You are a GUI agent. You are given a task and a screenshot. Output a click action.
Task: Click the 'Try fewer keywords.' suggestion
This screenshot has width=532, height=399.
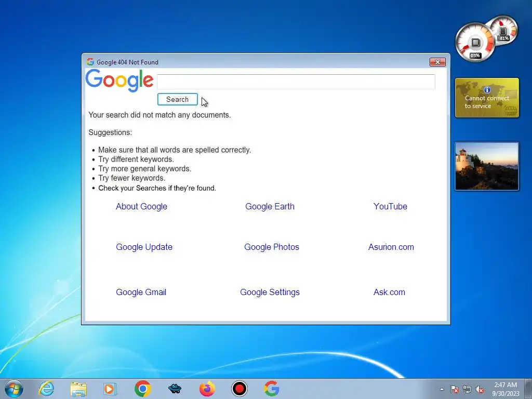click(x=131, y=178)
